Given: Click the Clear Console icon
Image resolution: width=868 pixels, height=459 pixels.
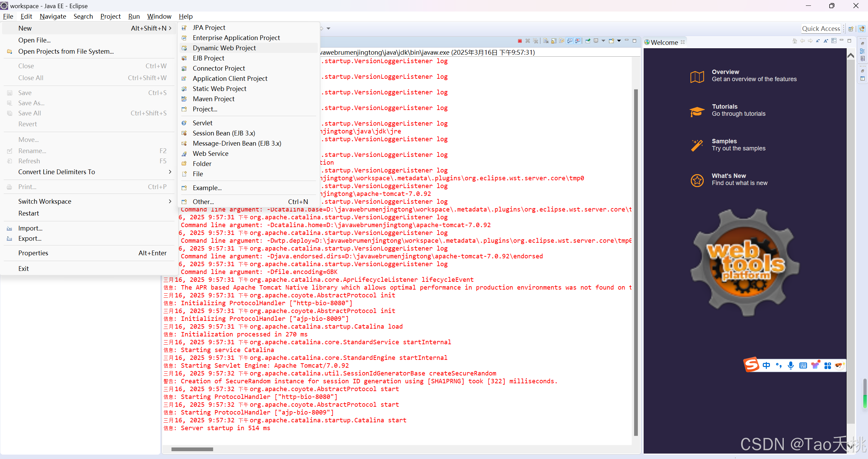Looking at the screenshot, I should 546,41.
